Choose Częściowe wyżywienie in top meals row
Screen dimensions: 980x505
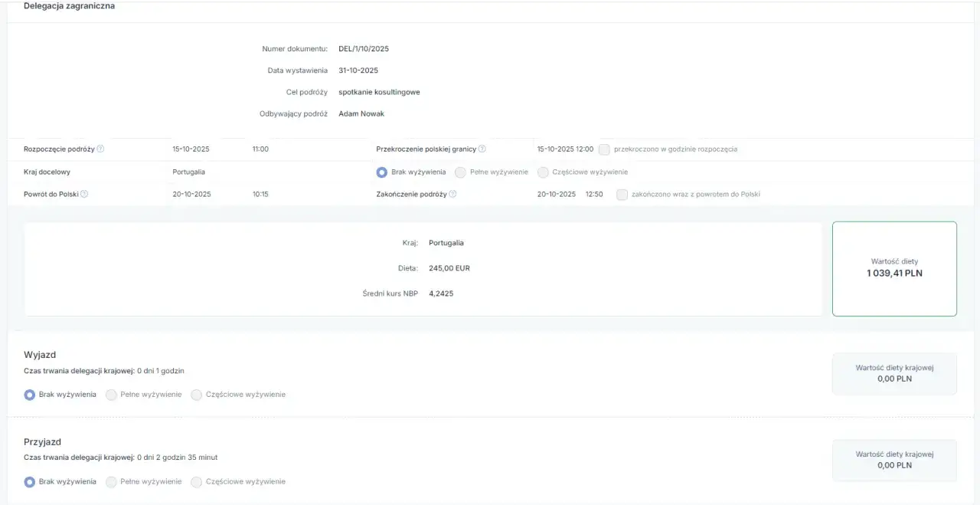(x=543, y=172)
